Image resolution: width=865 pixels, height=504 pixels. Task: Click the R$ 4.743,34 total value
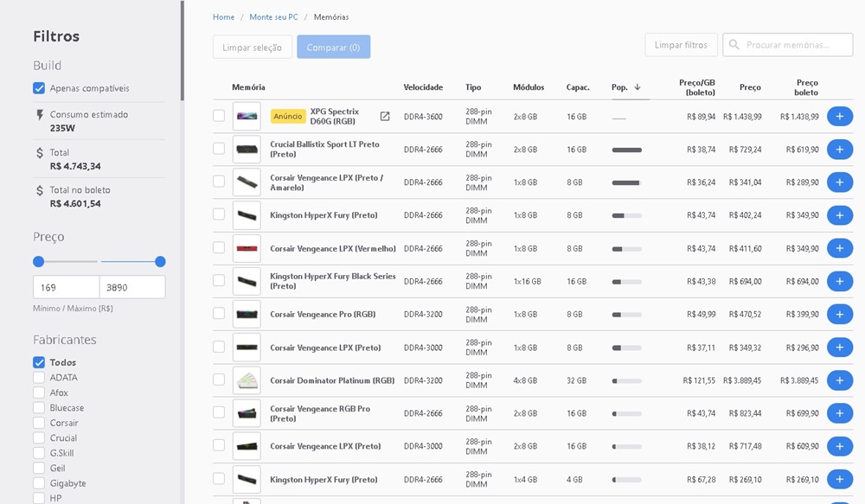coord(75,166)
